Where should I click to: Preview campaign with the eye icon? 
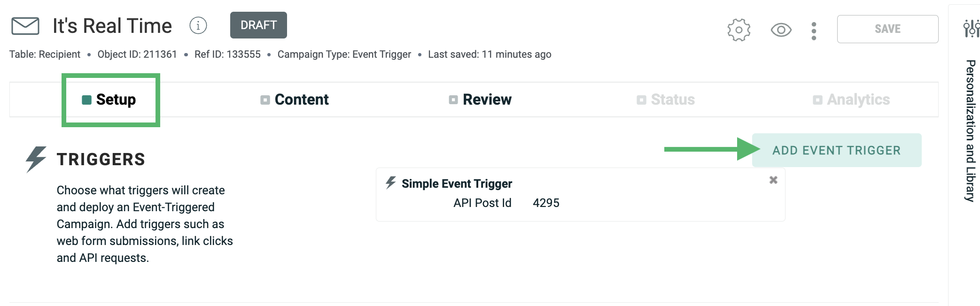(x=781, y=30)
